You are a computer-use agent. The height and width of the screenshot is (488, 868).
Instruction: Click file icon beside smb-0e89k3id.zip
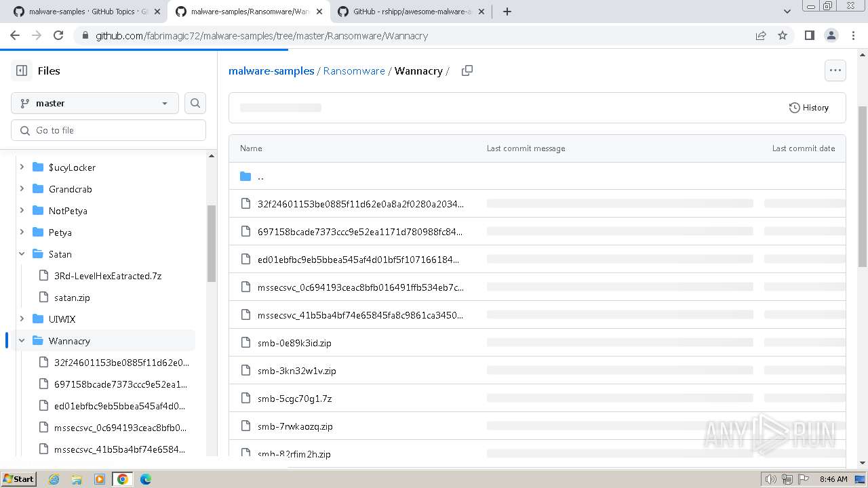[x=245, y=343]
